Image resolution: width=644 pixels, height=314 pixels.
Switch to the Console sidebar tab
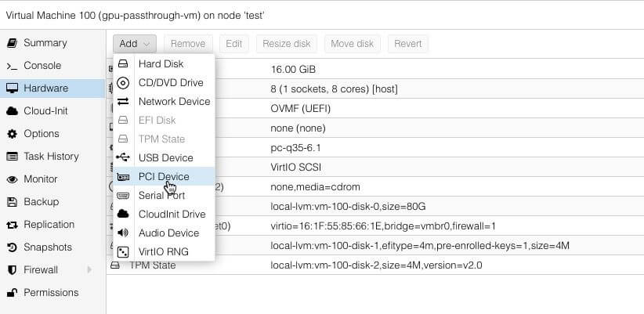42,66
